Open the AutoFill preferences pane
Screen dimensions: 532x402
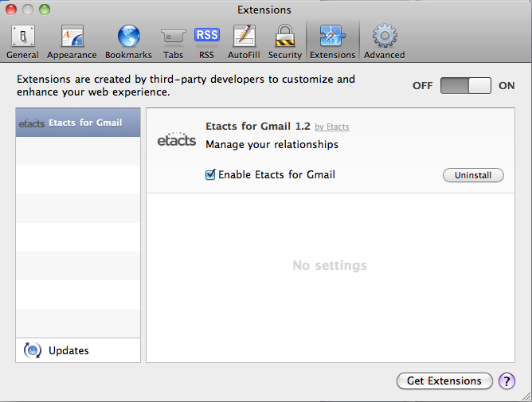click(244, 42)
